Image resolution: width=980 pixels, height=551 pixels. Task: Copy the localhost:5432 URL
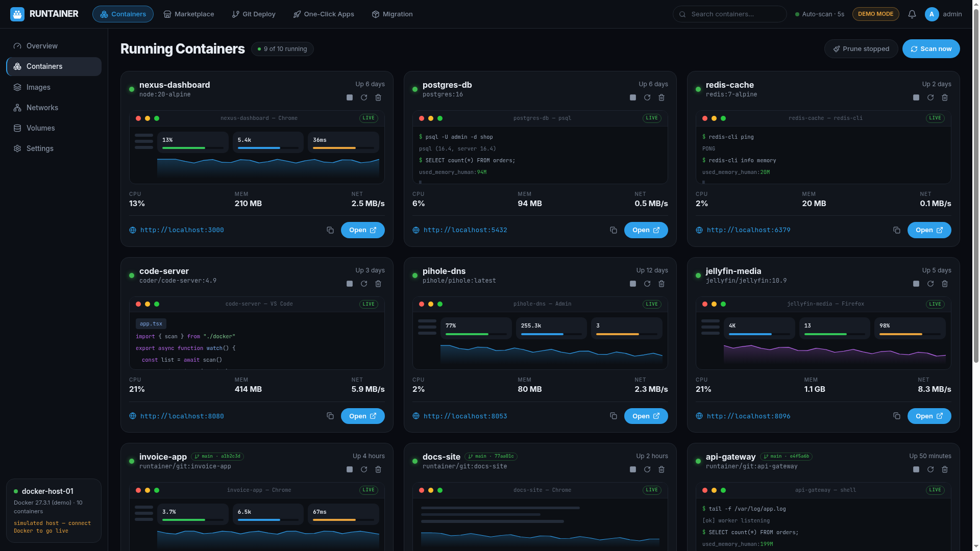[x=614, y=230]
